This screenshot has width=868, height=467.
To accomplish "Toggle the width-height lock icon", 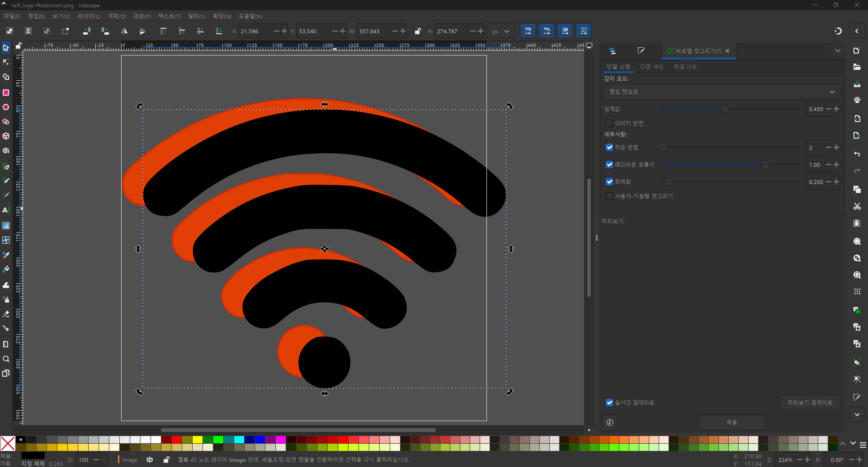I will pos(417,31).
